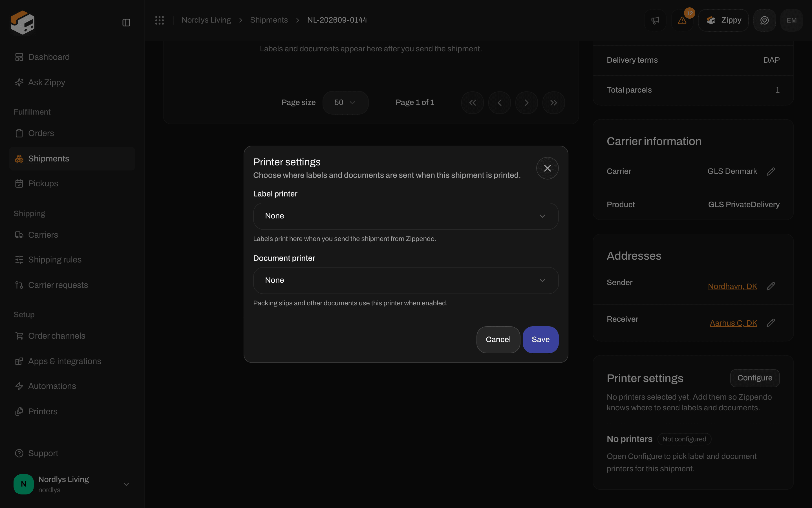Open Ask Zippy in the sidebar
812x508 pixels.
point(72,82)
